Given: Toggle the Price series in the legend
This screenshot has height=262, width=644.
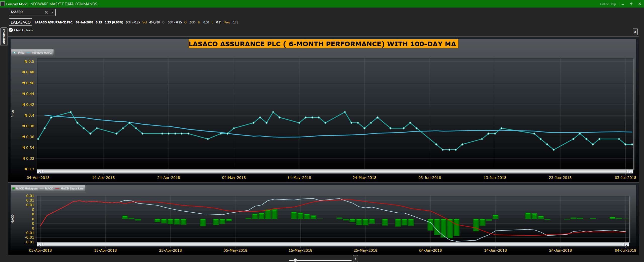Looking at the screenshot, I should point(19,53).
